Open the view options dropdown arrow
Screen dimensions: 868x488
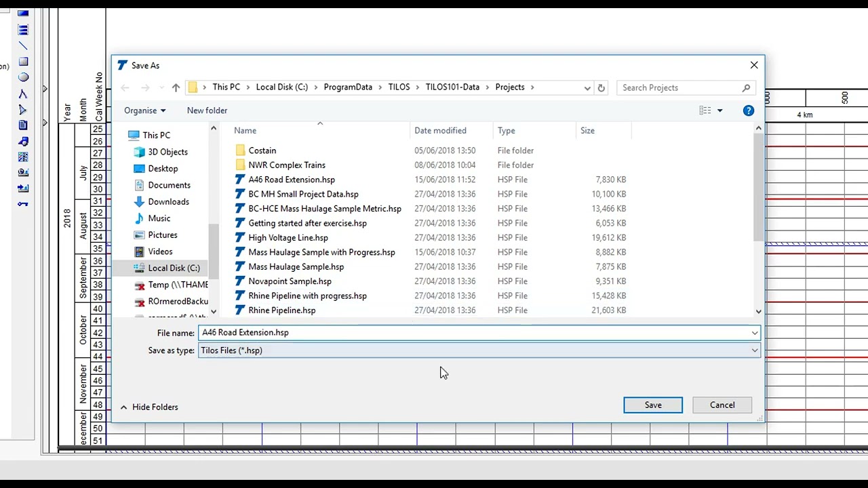point(719,110)
